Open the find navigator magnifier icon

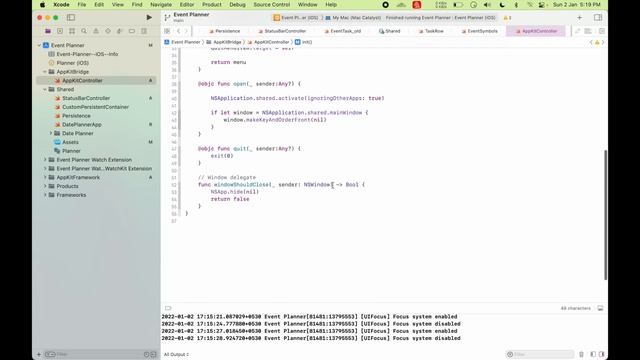tap(84, 31)
